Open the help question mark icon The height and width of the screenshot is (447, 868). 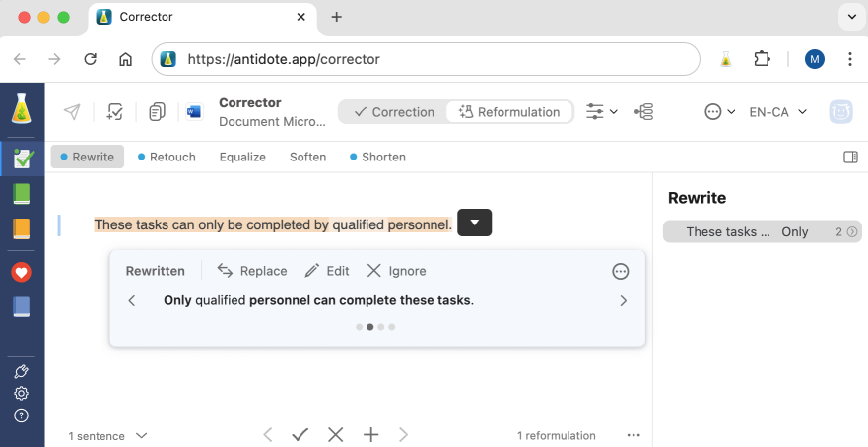pyautogui.click(x=21, y=415)
